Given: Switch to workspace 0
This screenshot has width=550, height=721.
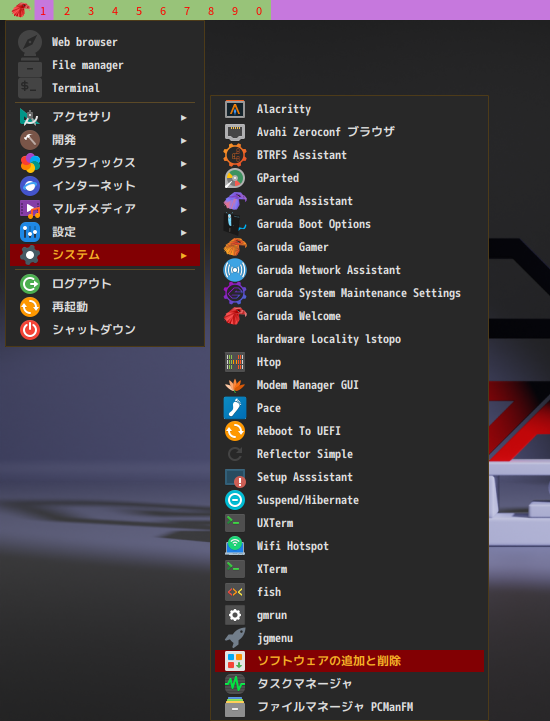Looking at the screenshot, I should click(x=259, y=10).
